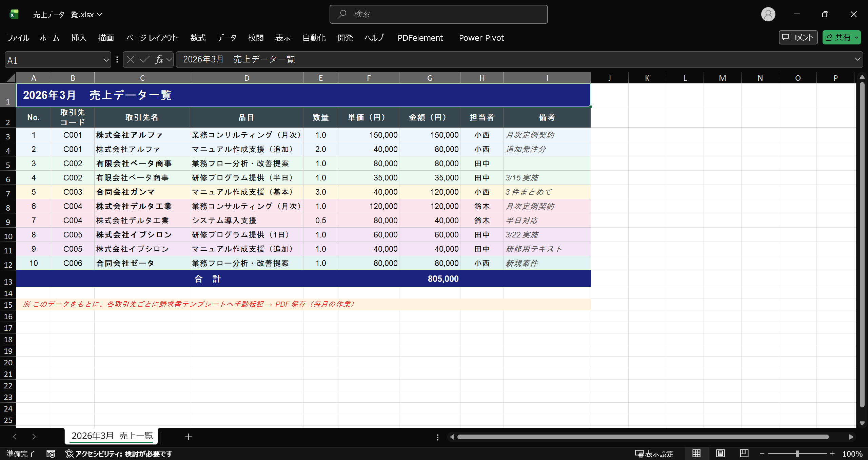Switch to Page Layout view

point(720,454)
